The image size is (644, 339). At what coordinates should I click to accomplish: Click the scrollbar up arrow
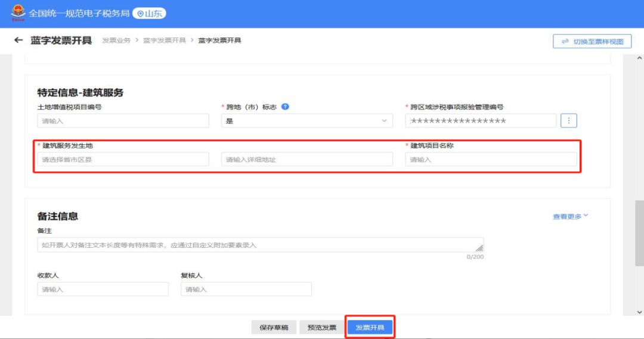[639, 58]
